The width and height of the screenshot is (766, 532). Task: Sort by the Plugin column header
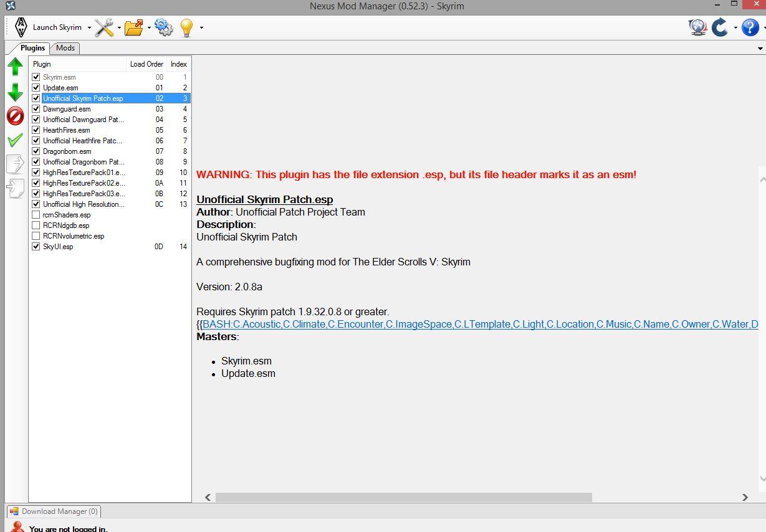coord(78,64)
